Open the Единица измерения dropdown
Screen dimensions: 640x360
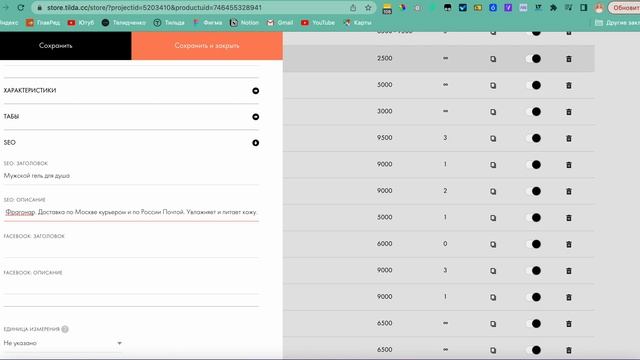click(63, 343)
